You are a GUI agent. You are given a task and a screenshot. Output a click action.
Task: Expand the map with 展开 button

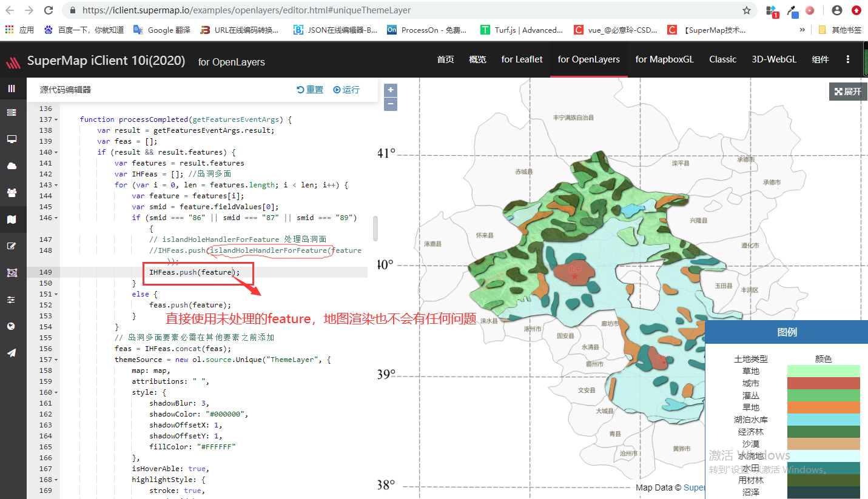tap(848, 92)
